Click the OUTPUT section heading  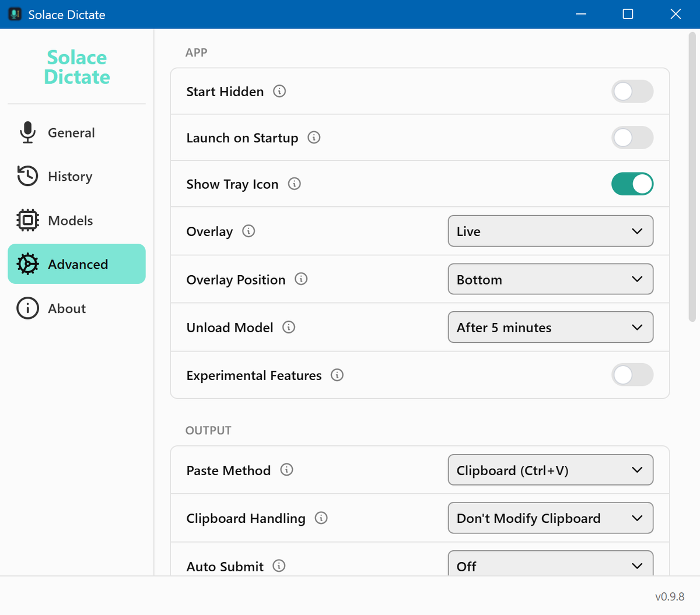(x=208, y=430)
